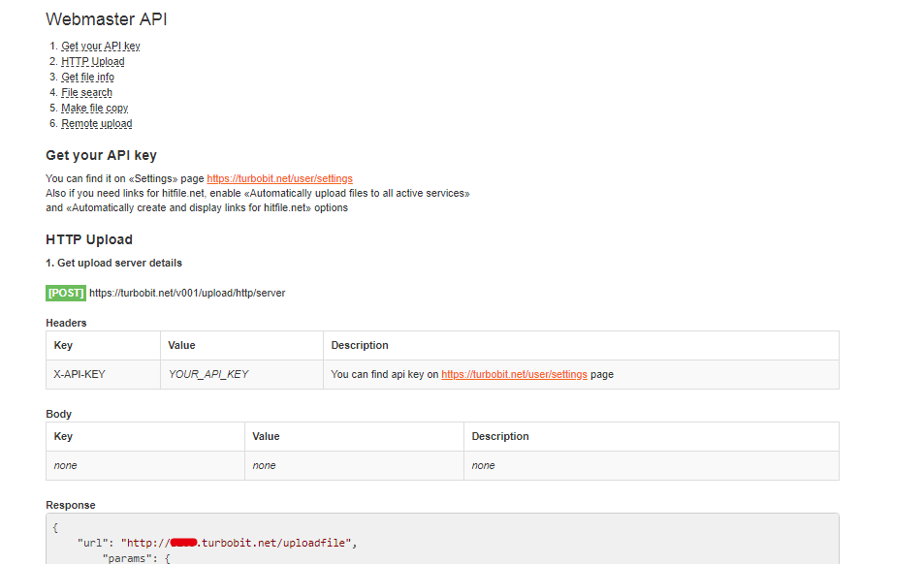Open settings URL under Get your API key
924x564 pixels.
[x=279, y=178]
